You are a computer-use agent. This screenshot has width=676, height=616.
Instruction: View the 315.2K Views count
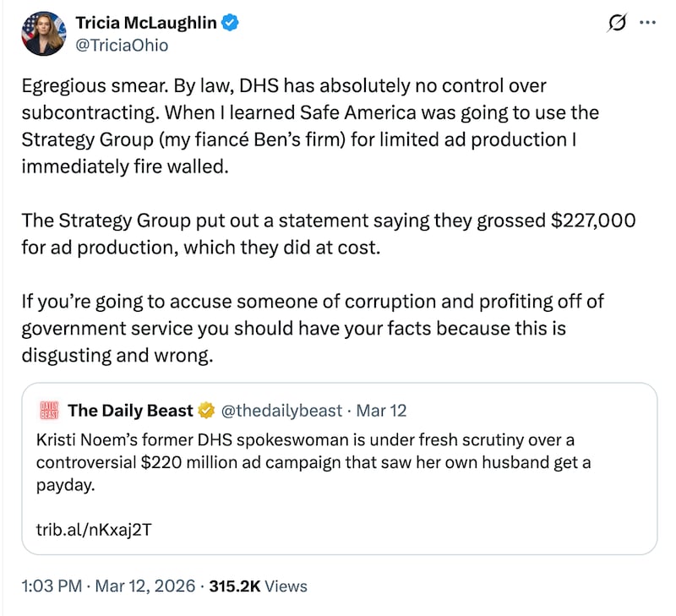[x=238, y=586]
